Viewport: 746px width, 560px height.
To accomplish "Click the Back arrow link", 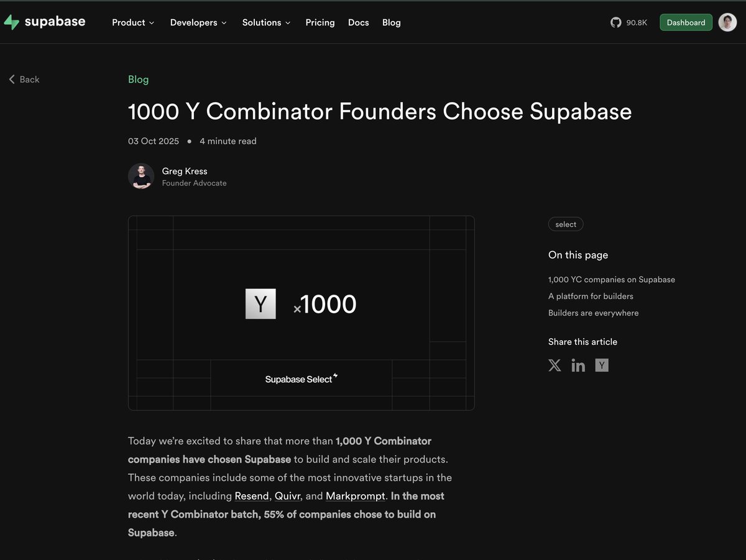I will click(x=24, y=80).
